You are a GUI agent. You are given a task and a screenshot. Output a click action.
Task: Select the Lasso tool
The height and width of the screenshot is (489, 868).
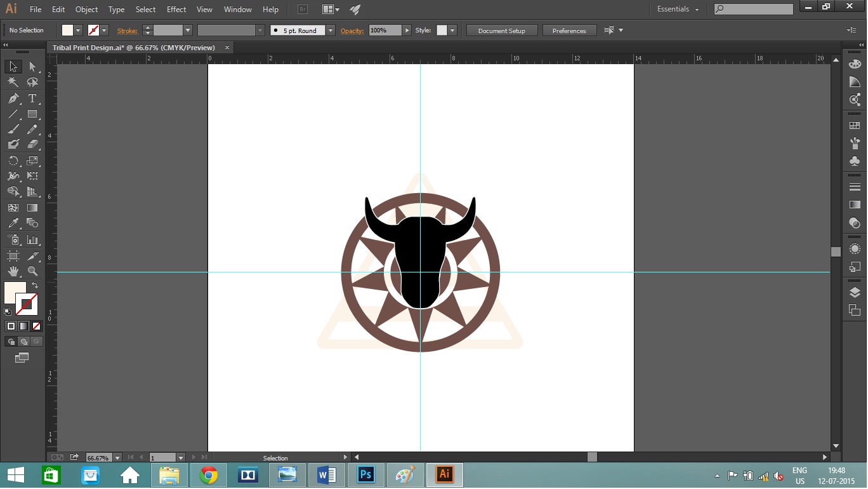pyautogui.click(x=32, y=83)
